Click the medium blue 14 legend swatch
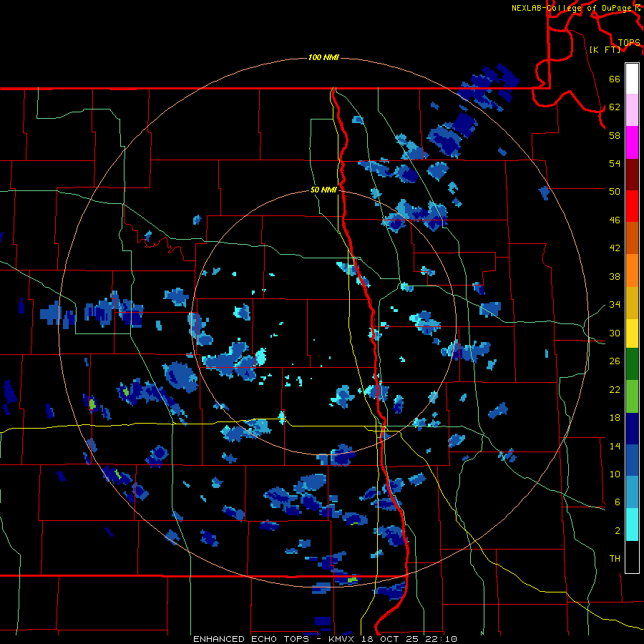644x644 pixels. pyautogui.click(x=632, y=460)
